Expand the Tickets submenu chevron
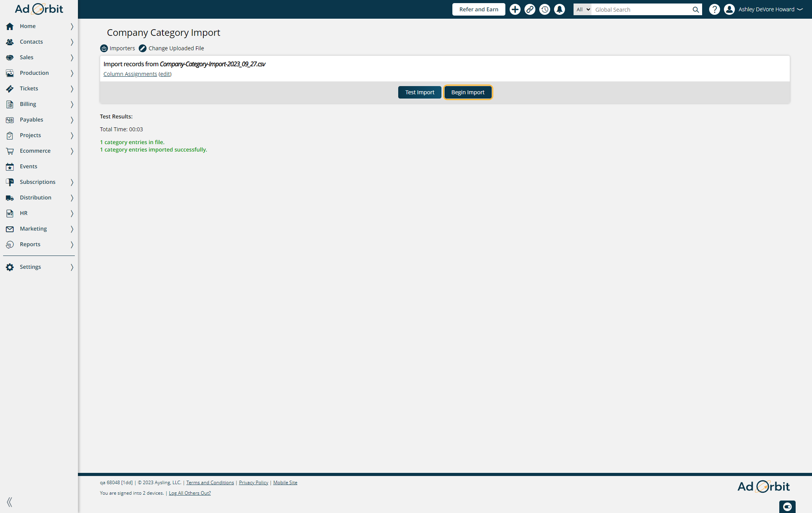This screenshot has height=513, width=812. 72,89
